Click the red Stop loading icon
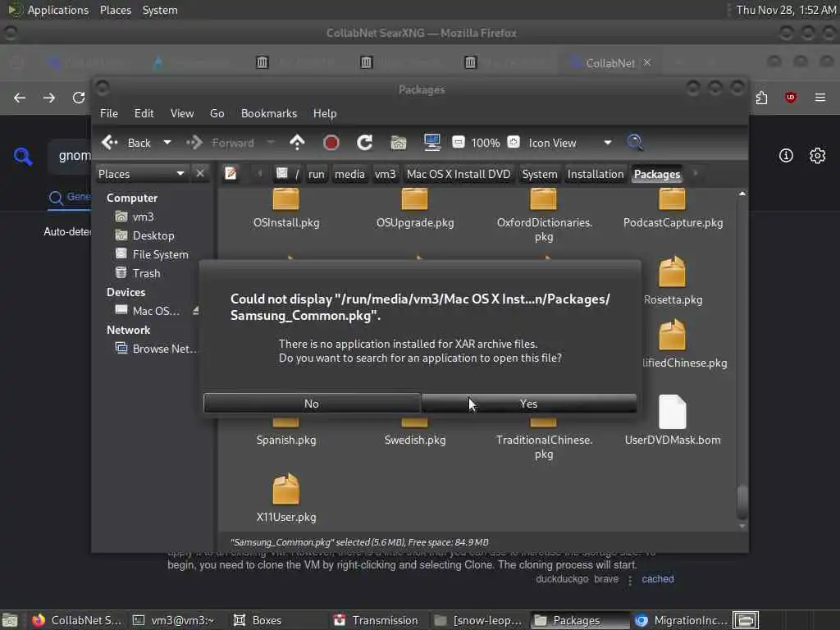This screenshot has height=630, width=840. click(x=331, y=143)
